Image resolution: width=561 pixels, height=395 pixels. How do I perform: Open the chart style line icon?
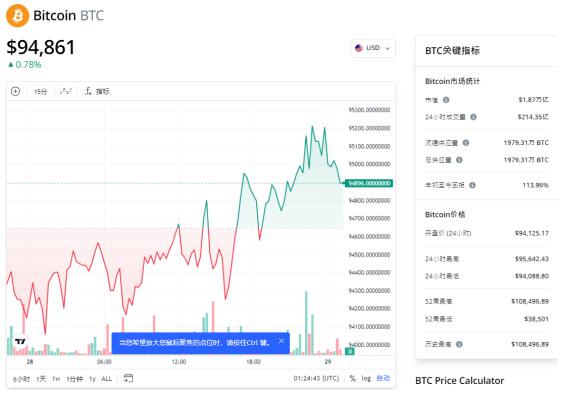66,92
